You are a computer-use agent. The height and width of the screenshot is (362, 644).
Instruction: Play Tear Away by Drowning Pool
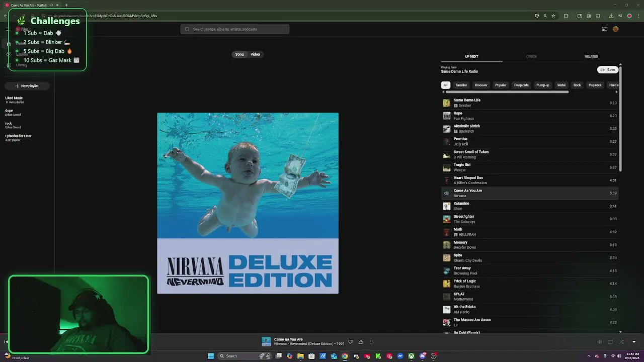(530, 270)
